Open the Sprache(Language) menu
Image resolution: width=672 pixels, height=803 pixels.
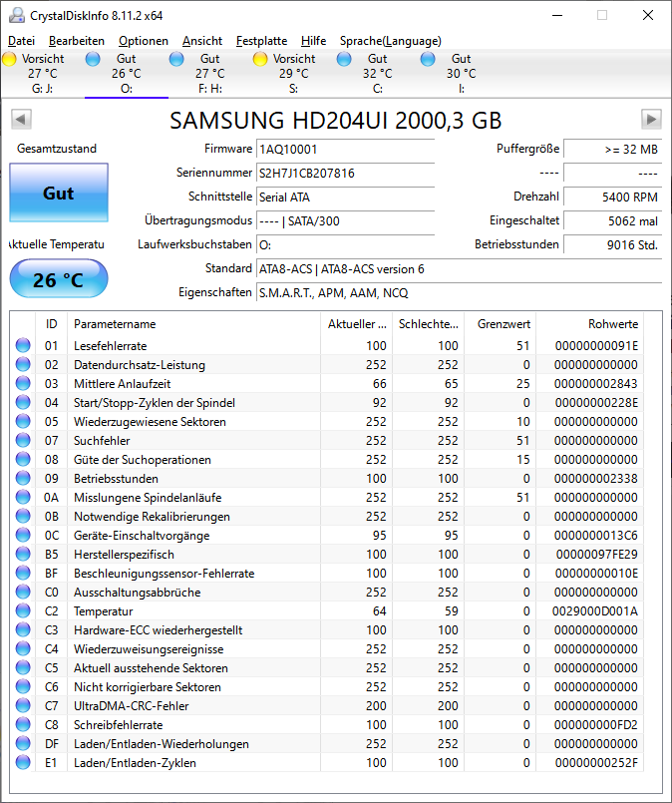[x=391, y=41]
